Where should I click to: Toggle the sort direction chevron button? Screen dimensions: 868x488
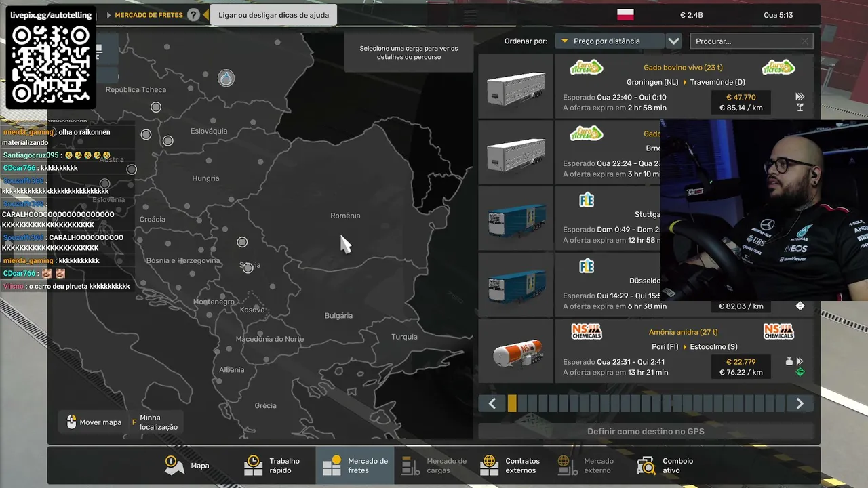[x=673, y=41]
